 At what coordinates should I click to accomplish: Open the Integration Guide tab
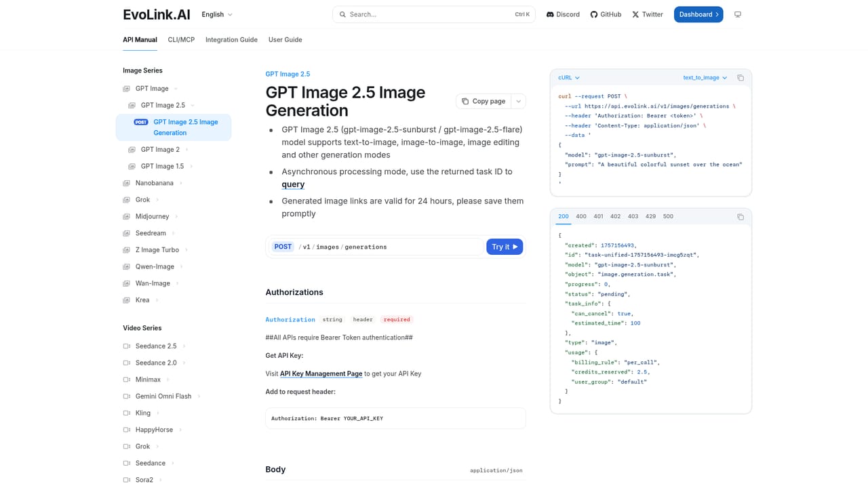coord(231,40)
